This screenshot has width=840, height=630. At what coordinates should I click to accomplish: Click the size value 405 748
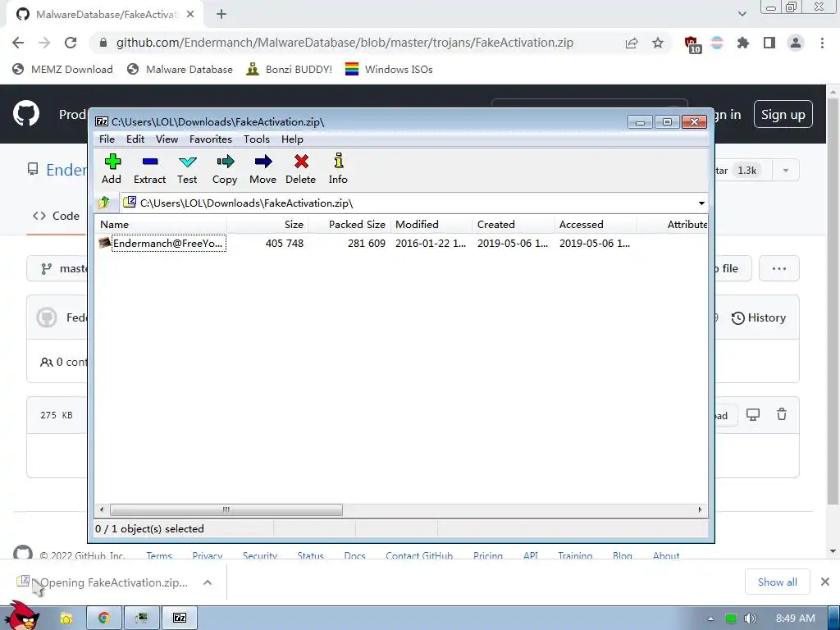(285, 243)
